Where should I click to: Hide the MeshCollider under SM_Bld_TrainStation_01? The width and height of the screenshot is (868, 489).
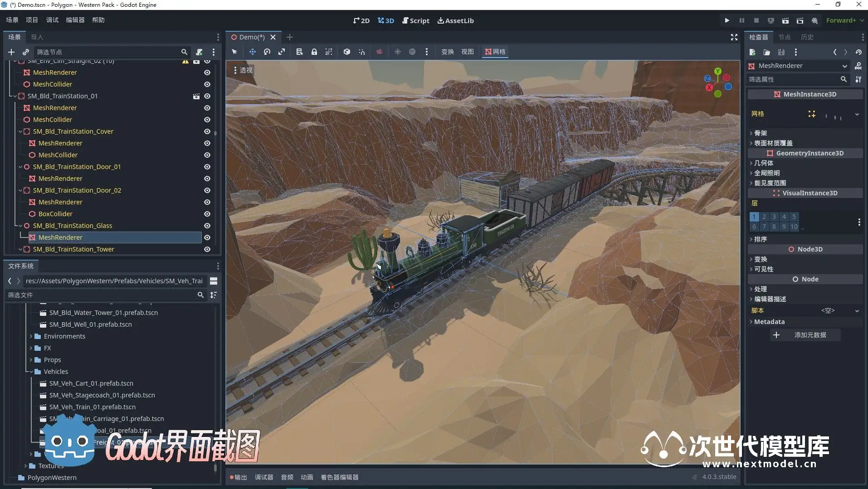pyautogui.click(x=207, y=120)
